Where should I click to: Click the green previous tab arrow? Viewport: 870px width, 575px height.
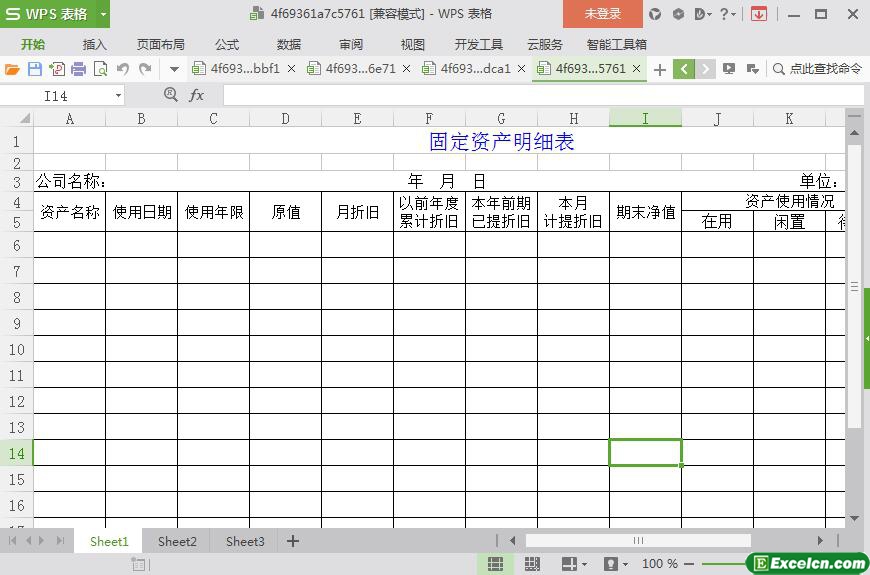[x=684, y=69]
